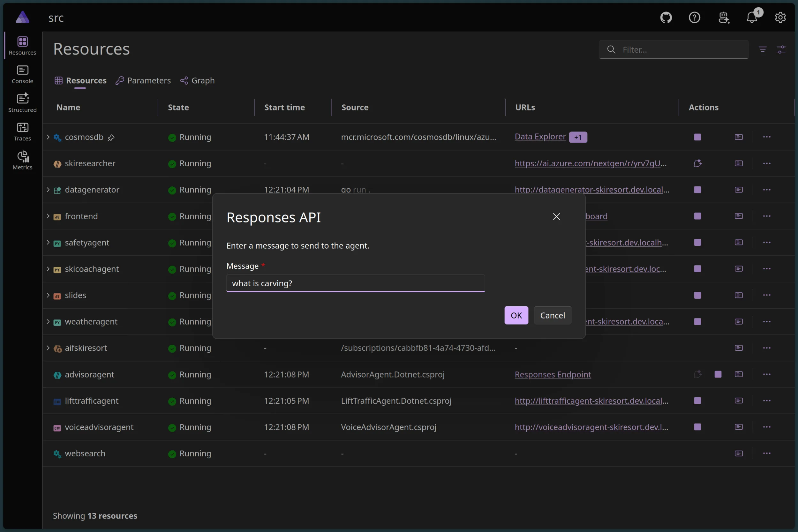The width and height of the screenshot is (798, 532).
Task: Stop the lifttrafficagent resource
Action: [697, 401]
